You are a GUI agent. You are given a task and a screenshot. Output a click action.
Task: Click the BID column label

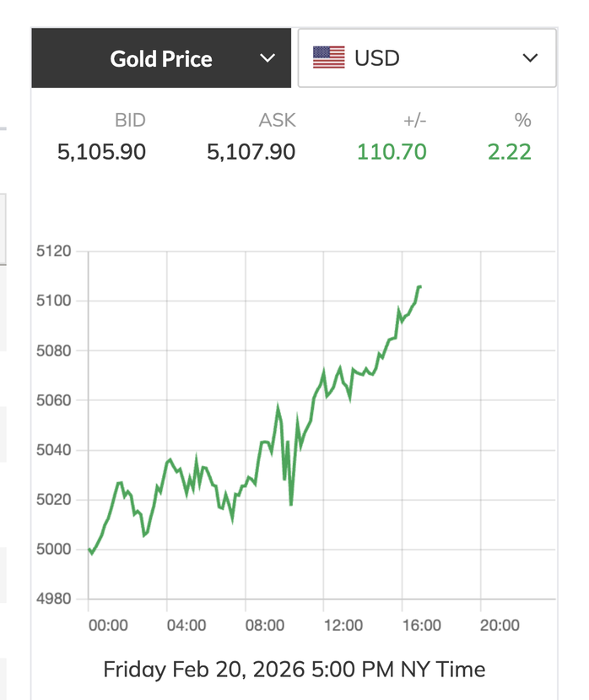click(130, 121)
